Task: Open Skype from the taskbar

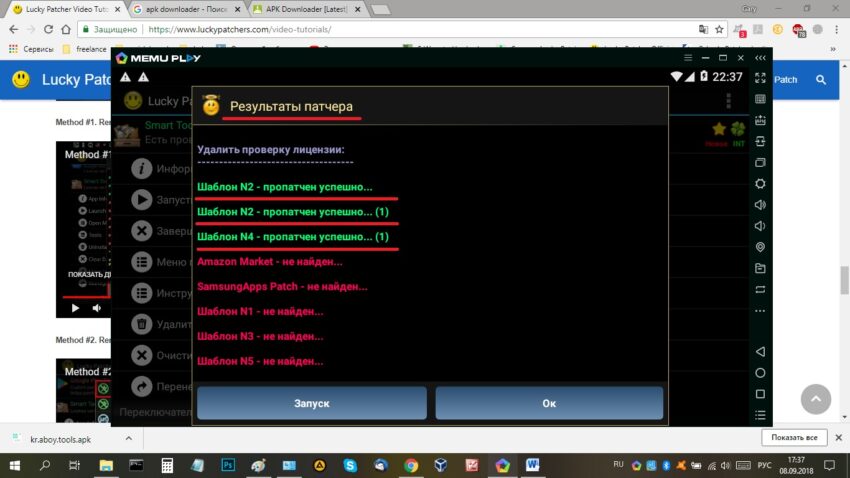Action: pos(350,465)
